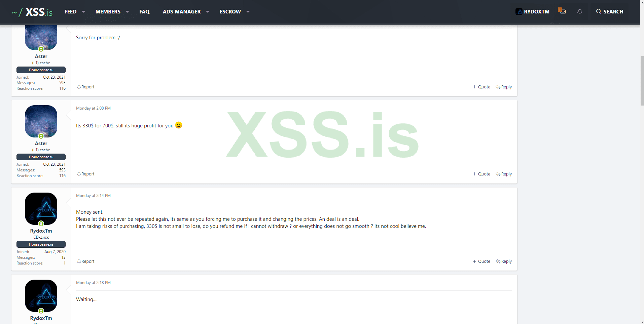The width and height of the screenshot is (644, 324).
Task: Click the user banner on "Money sent." post
Action: click(41, 244)
